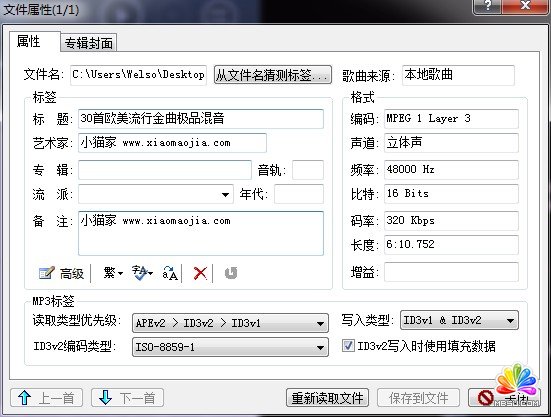The image size is (551, 417).
Task: Click the 年代 year field
Action: 299,194
